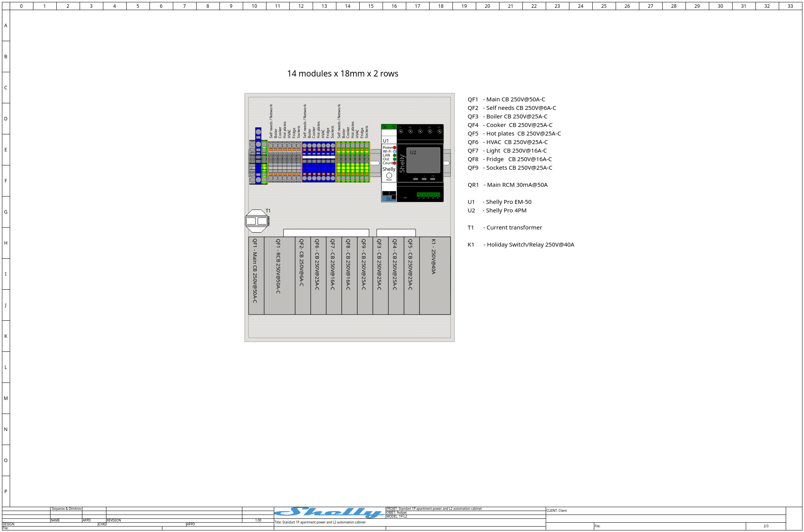Select the current transformer symbol T1
804x532 pixels.
[258, 221]
